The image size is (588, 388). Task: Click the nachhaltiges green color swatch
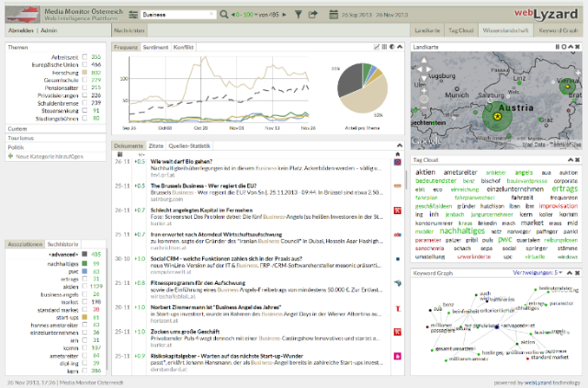pos(85,264)
